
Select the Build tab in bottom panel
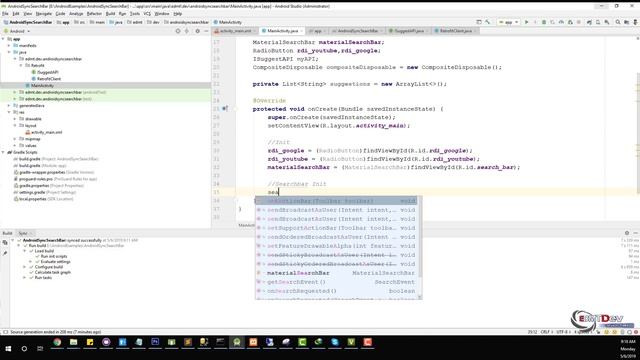click(7, 233)
